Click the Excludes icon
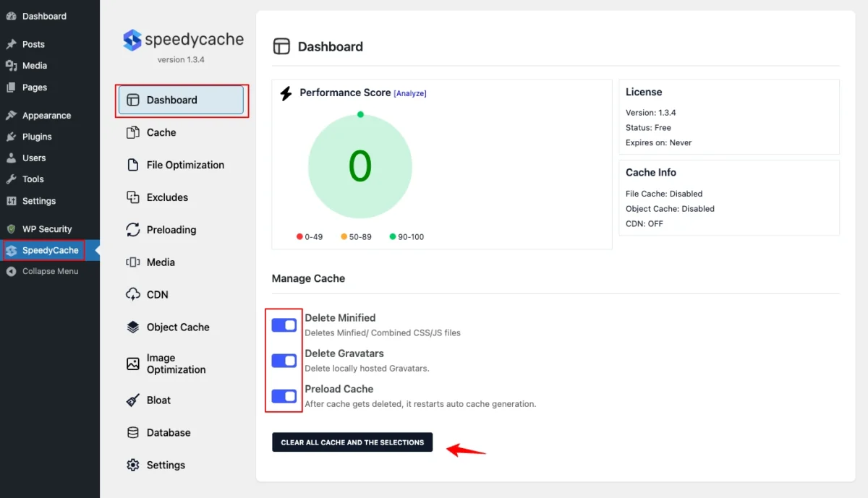This screenshot has height=498, width=868. pos(133,197)
